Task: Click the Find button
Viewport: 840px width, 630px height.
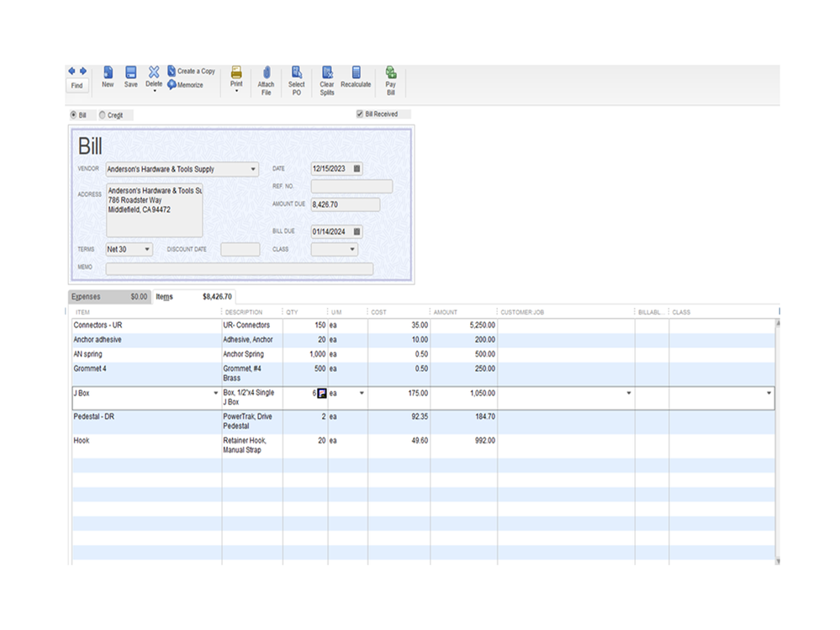Action: coord(77,86)
